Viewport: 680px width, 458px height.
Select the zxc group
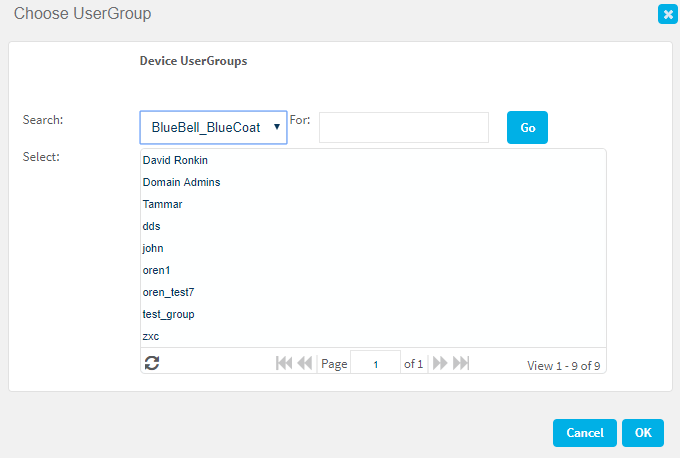pyautogui.click(x=152, y=336)
